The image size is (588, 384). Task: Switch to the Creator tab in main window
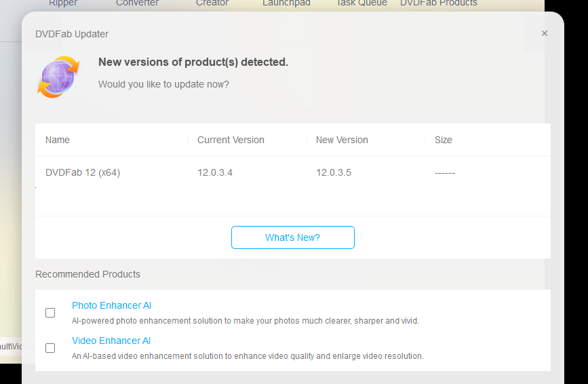click(212, 3)
